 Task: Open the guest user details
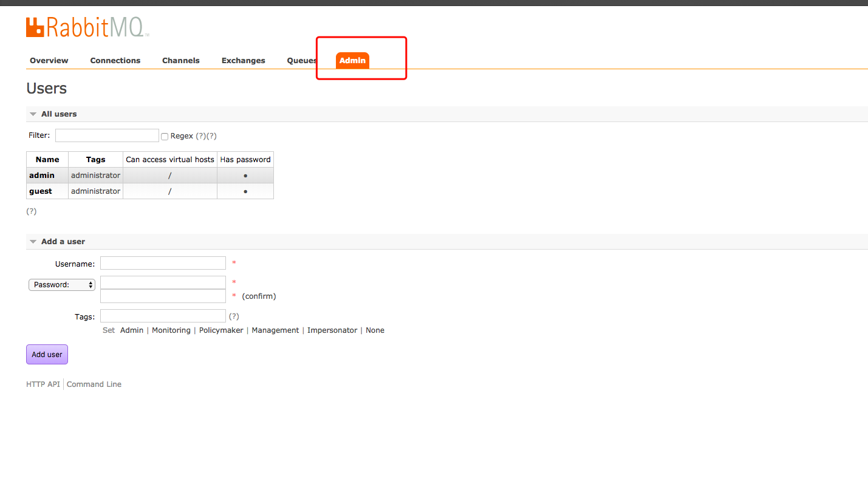click(41, 191)
